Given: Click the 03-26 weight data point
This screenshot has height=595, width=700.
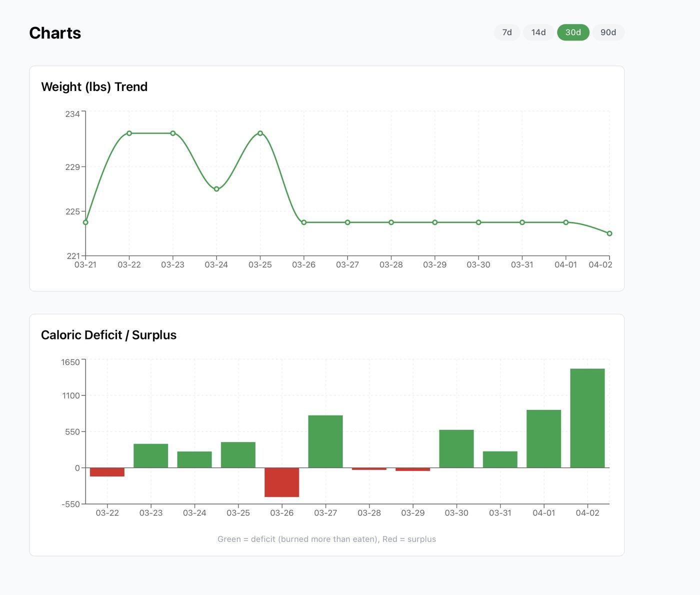Looking at the screenshot, I should tap(304, 222).
